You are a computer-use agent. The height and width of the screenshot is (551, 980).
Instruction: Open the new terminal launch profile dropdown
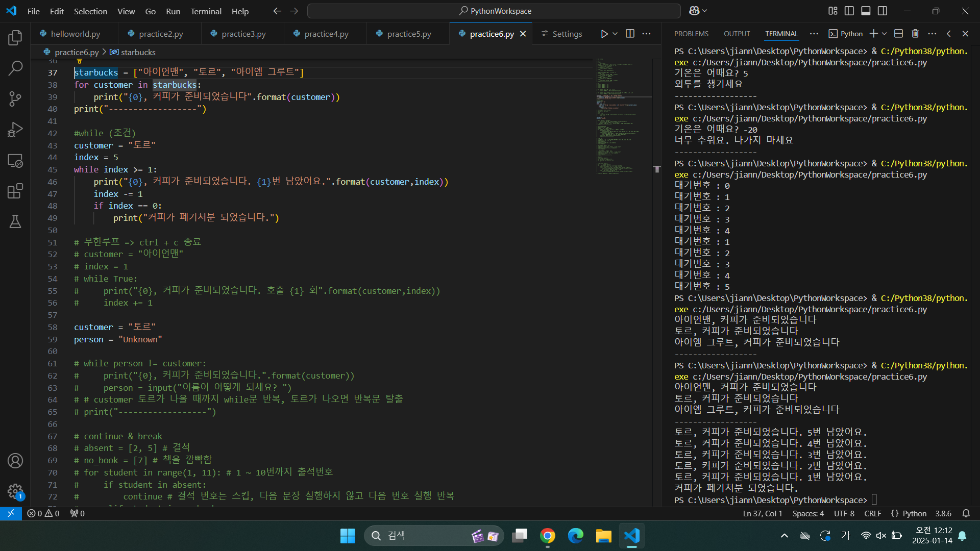point(885,34)
